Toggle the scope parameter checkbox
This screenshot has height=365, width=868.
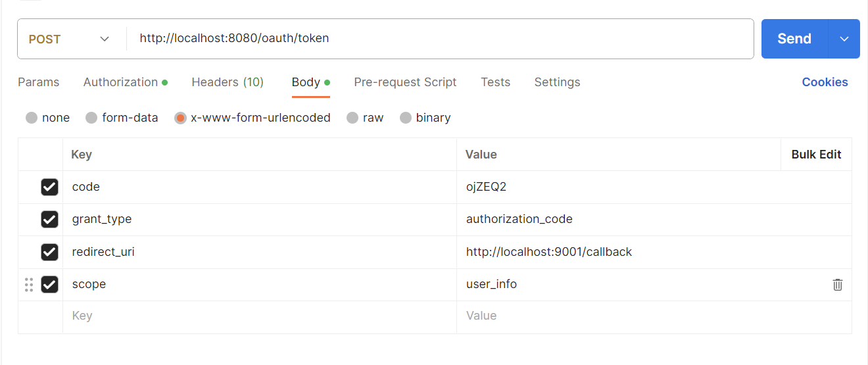click(x=49, y=284)
